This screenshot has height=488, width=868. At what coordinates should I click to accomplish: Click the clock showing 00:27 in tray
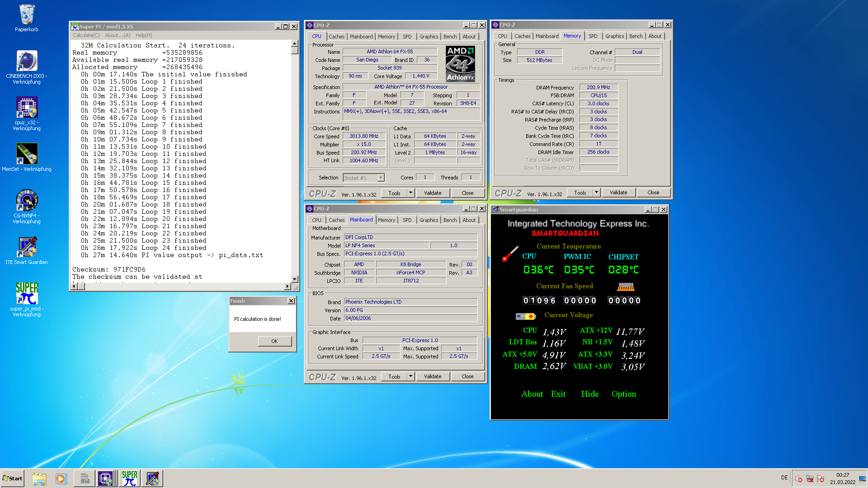point(843,475)
